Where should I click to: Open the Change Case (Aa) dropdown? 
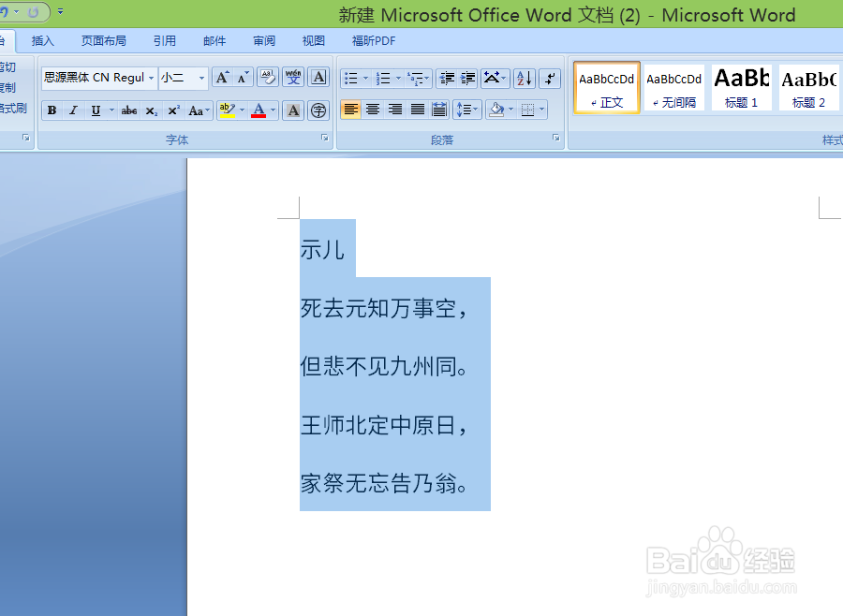199,110
